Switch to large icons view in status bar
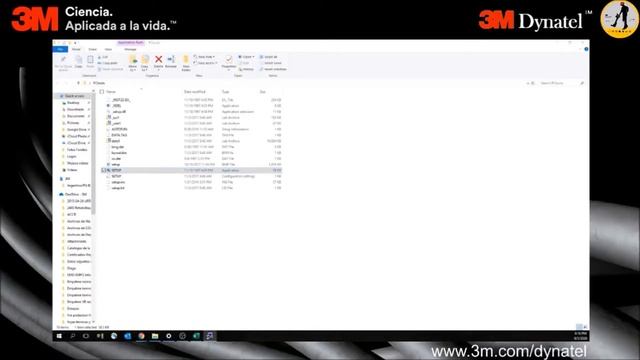640x360 pixels. tap(585, 327)
